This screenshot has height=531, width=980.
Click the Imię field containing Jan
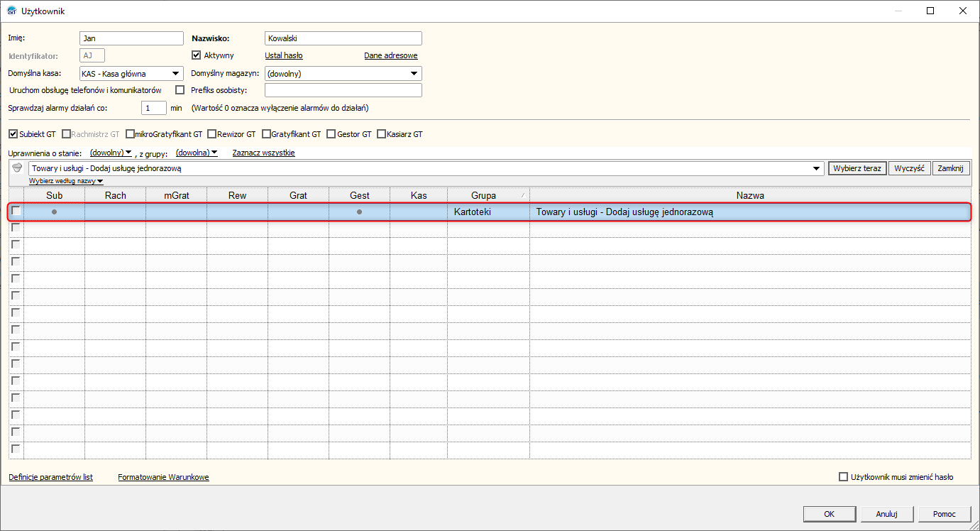coord(132,38)
